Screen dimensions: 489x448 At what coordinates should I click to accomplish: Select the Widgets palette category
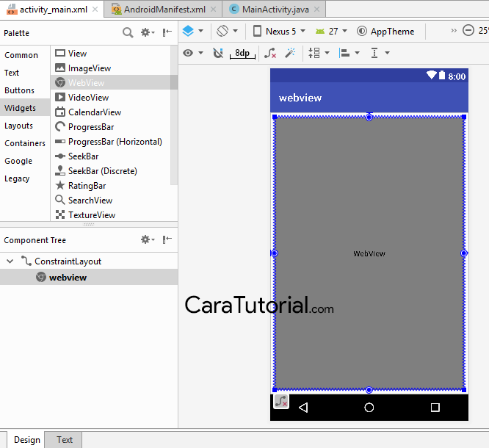[25, 108]
